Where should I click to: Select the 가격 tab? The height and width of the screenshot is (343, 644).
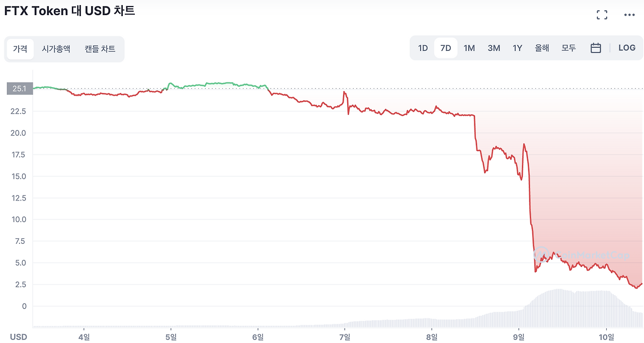pyautogui.click(x=20, y=49)
